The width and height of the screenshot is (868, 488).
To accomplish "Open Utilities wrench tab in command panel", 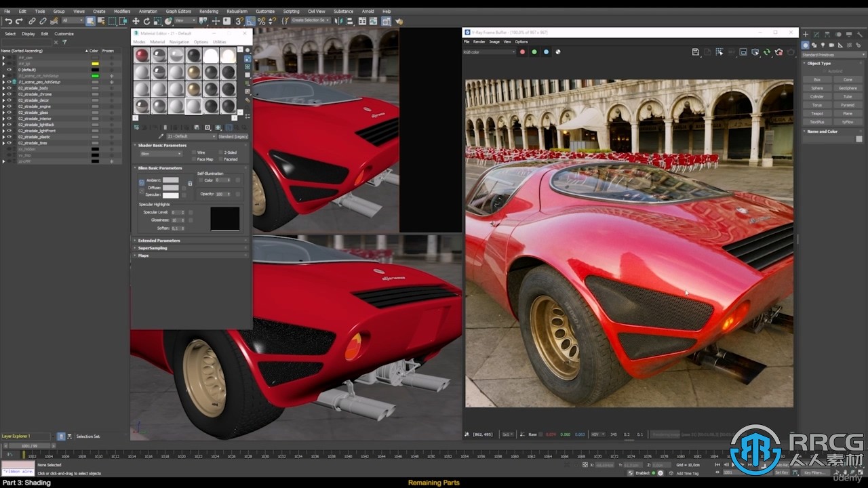I will 860,34.
